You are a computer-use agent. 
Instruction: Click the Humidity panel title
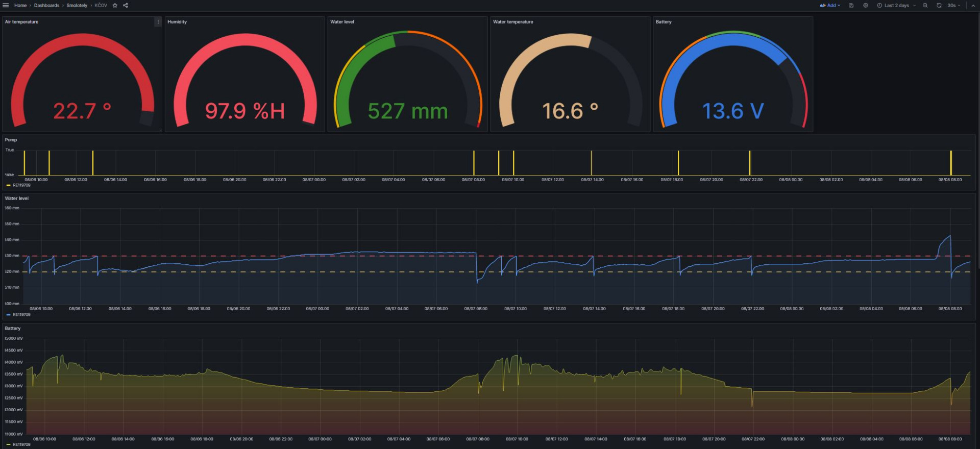point(177,22)
